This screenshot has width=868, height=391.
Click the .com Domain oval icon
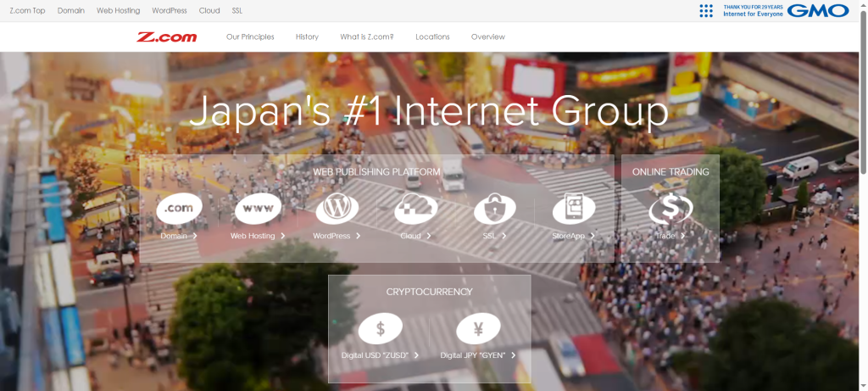click(179, 209)
